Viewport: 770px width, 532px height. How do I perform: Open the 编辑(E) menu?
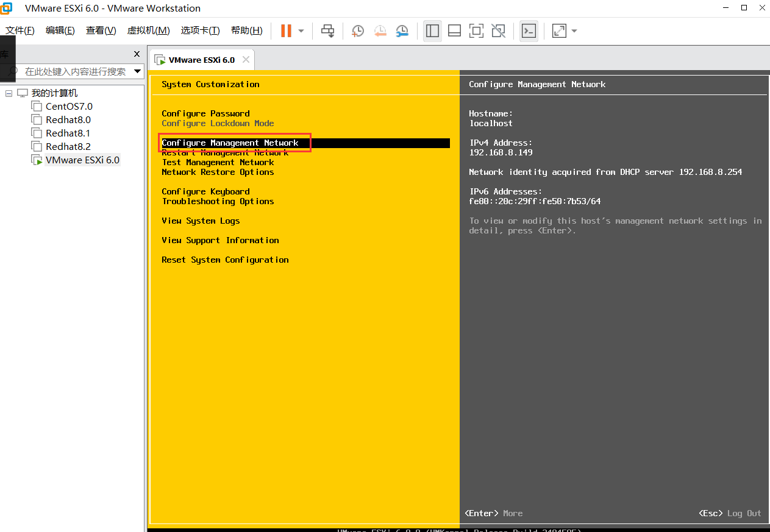point(60,30)
